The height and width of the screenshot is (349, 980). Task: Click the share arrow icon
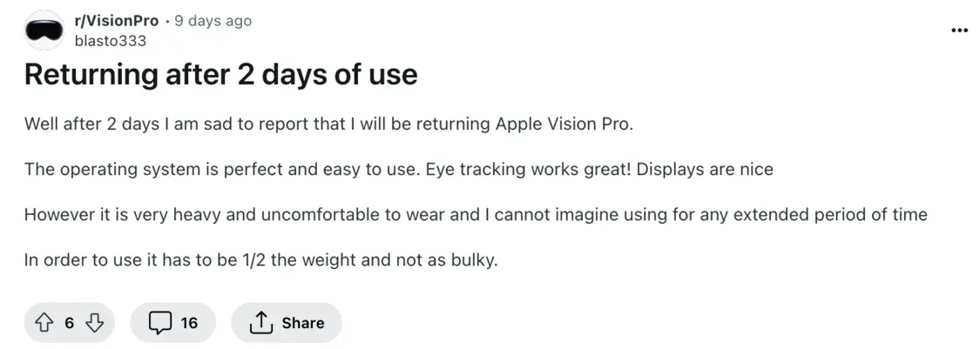click(260, 323)
